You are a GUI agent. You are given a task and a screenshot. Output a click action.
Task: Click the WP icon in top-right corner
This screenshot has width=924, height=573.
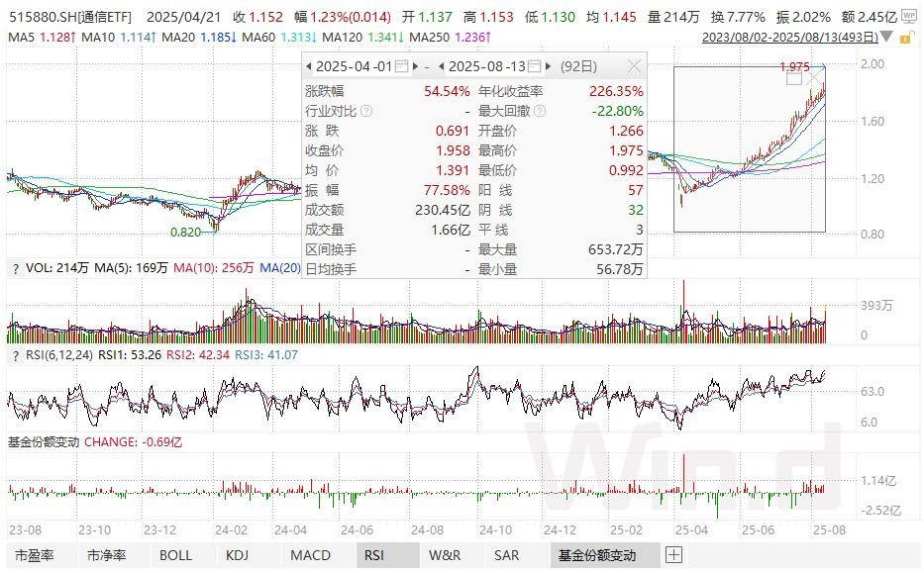(910, 18)
